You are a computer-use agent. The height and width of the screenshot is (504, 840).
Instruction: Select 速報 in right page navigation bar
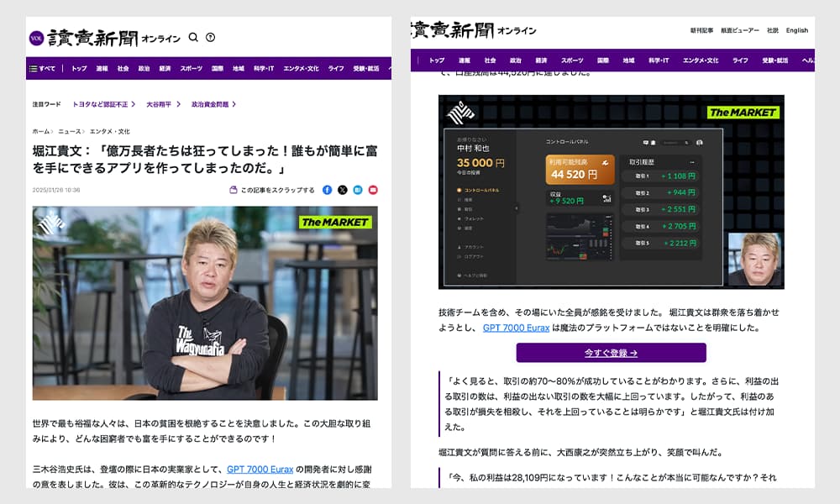tap(465, 60)
